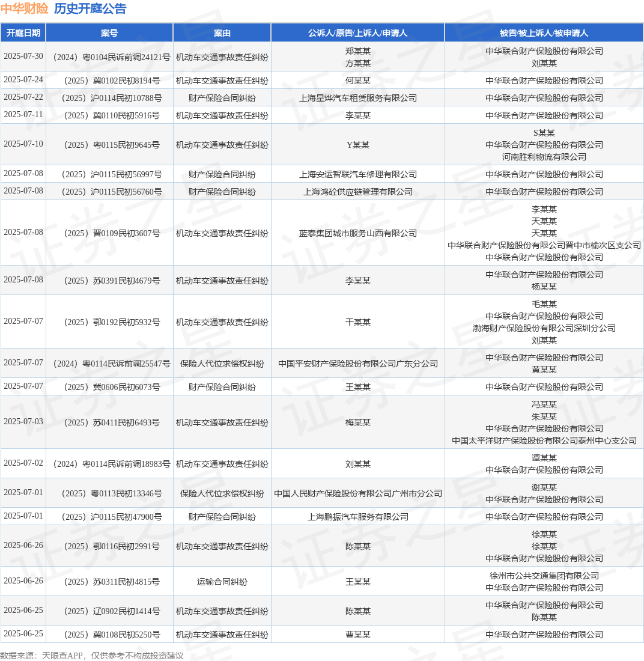Click the 历史开庭公告 heading
644x661 pixels.
[90, 8]
